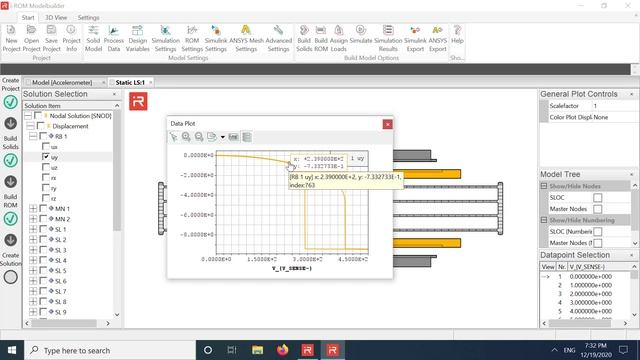The height and width of the screenshot is (360, 640).
Task: Expand the SL 5 tree node
Action: [33, 271]
